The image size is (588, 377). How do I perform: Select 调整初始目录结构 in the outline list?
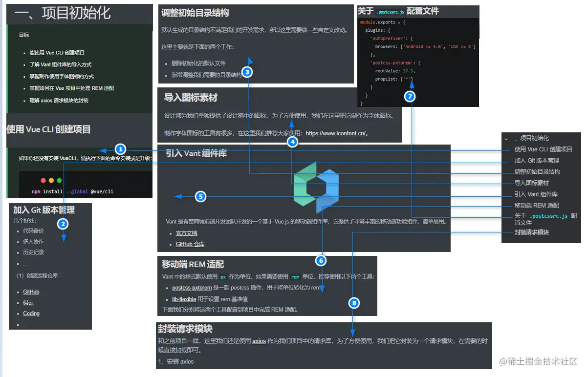[x=537, y=172]
